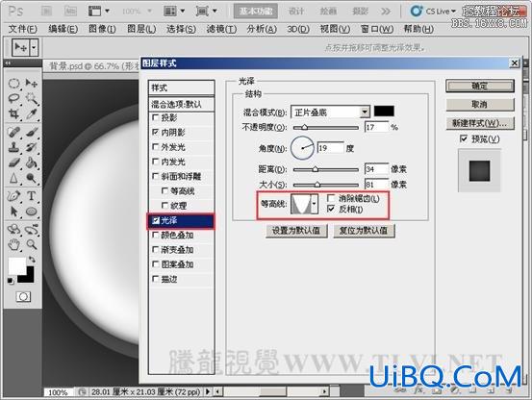Swap foreground and background colors
532x400 pixels.
[32, 260]
